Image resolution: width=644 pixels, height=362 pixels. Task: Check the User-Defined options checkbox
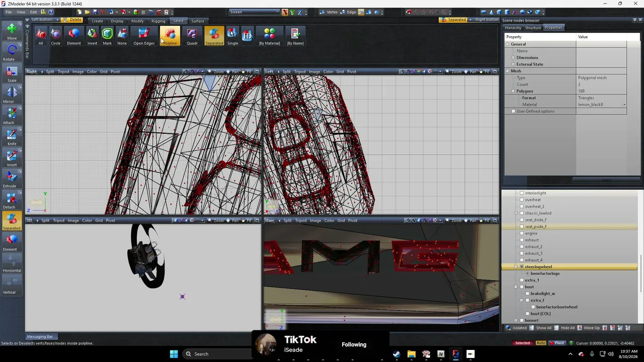[x=513, y=111]
